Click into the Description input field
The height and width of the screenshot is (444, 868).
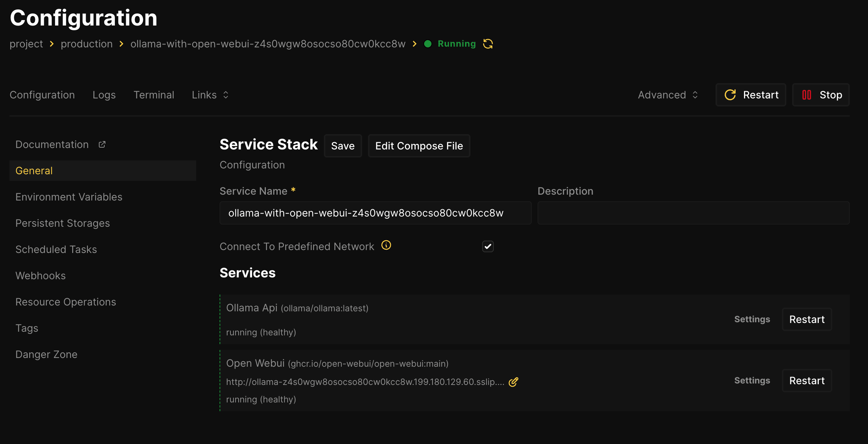[x=693, y=213]
